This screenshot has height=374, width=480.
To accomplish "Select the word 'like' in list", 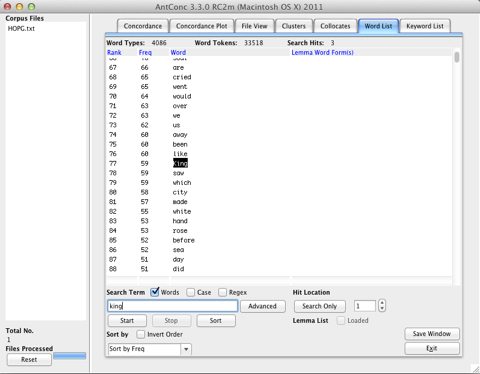I will pos(180,154).
